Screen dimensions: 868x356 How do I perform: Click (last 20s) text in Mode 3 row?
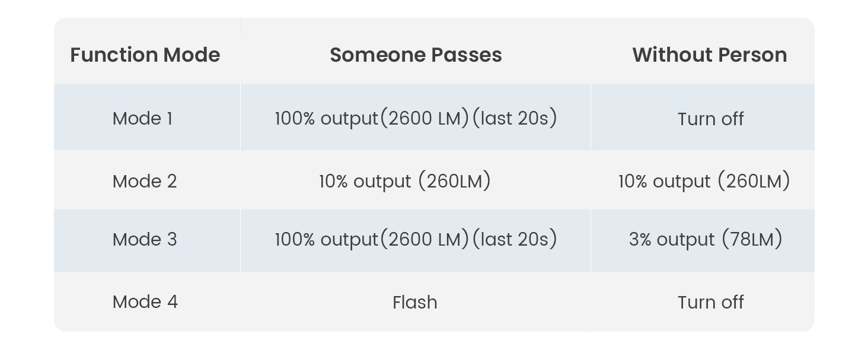coord(515,239)
